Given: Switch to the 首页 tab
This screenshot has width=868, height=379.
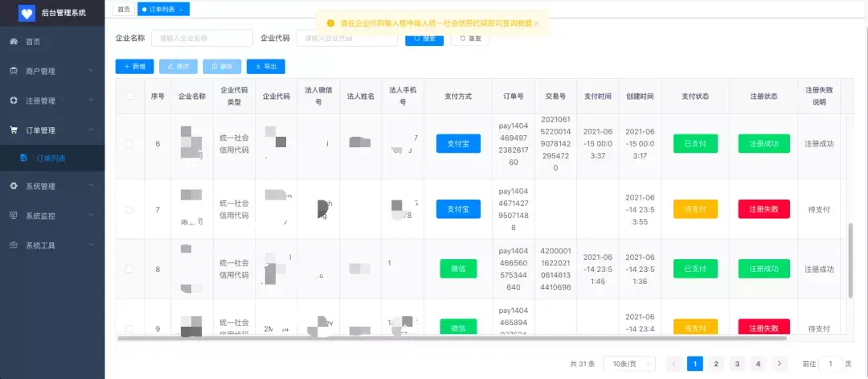Looking at the screenshot, I should tap(124, 9).
